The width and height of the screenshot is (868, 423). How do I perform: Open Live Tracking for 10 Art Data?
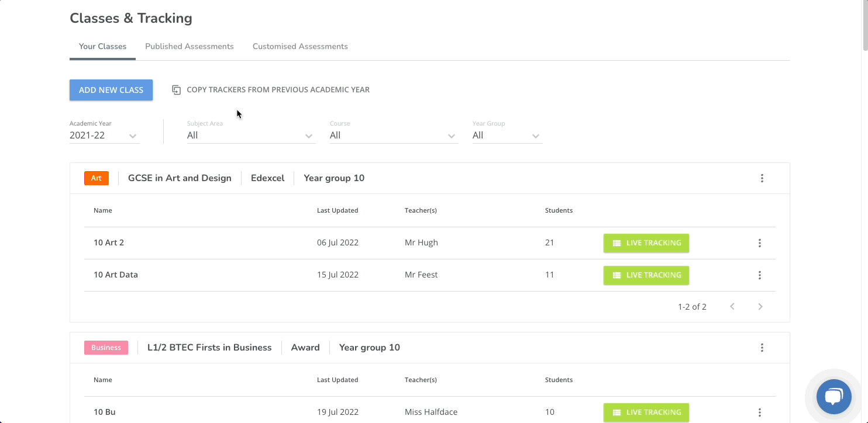[646, 275]
